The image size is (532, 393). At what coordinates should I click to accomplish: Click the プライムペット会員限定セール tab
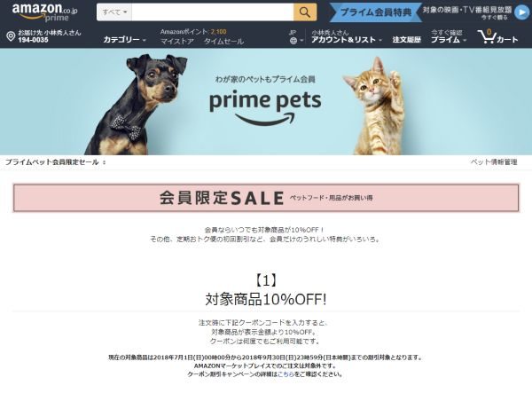[x=52, y=161]
